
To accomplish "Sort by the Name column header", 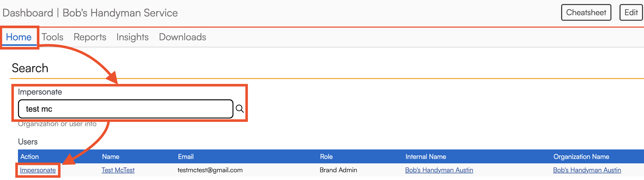I will click(x=110, y=157).
